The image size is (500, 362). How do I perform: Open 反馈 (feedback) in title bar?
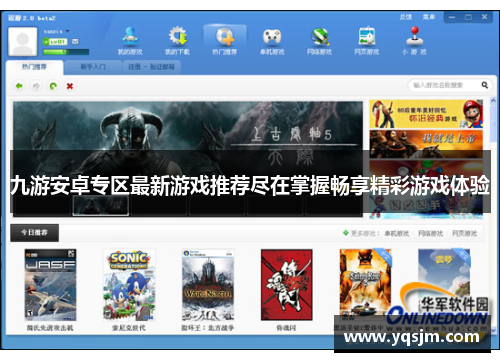tap(406, 17)
